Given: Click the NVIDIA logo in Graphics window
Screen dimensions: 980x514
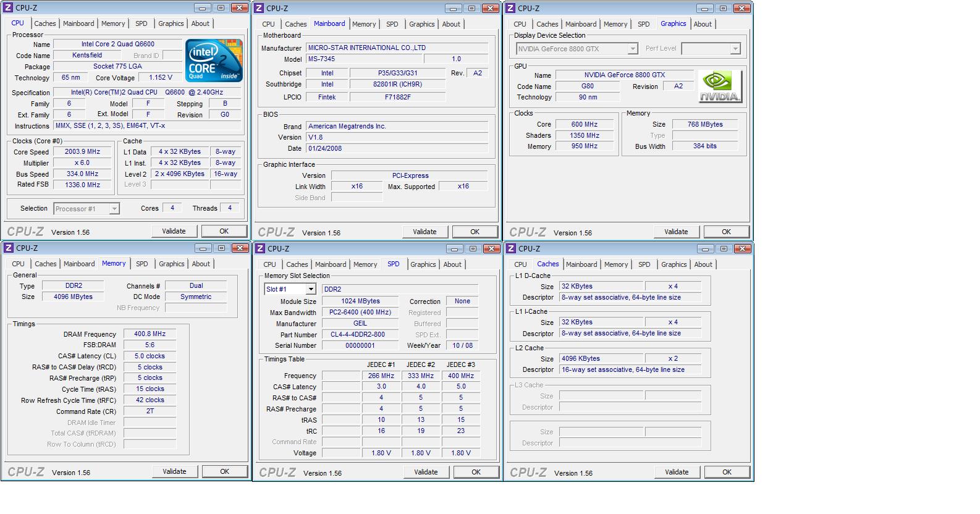Looking at the screenshot, I should [720, 86].
